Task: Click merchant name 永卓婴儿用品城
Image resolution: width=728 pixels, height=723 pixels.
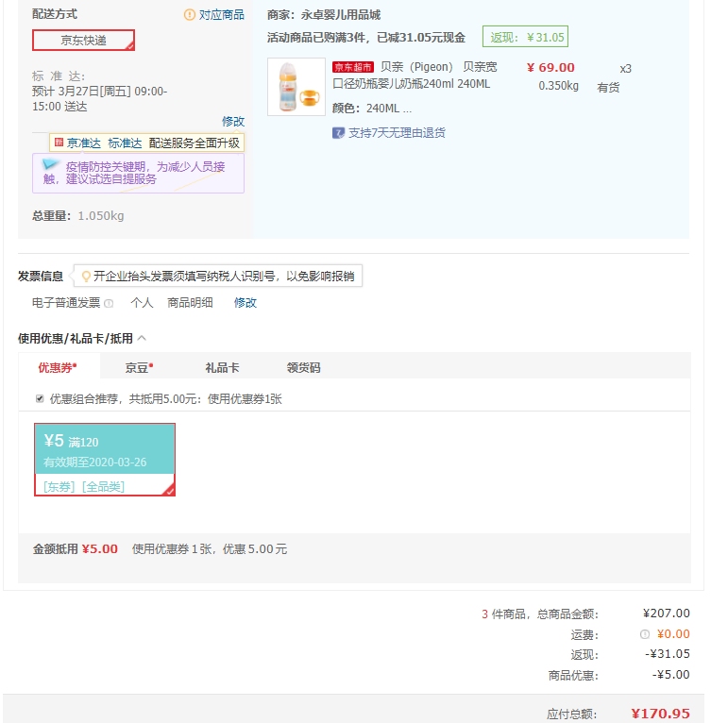Action: (341, 15)
